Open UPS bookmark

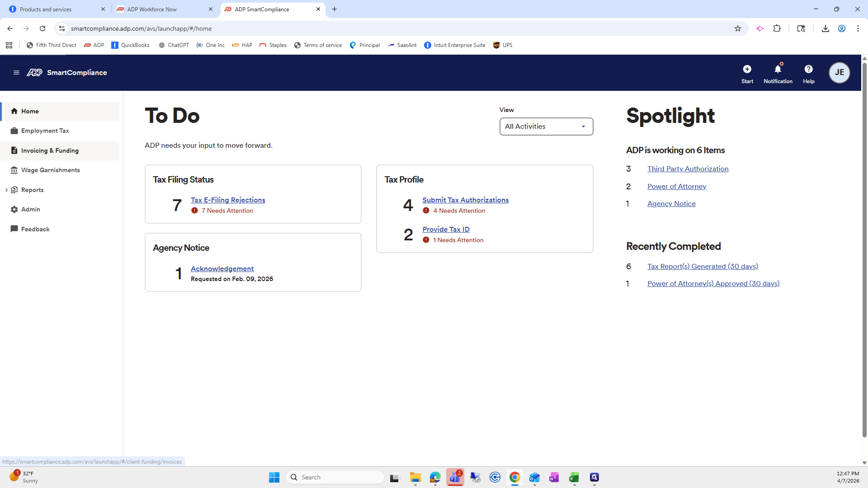click(502, 45)
